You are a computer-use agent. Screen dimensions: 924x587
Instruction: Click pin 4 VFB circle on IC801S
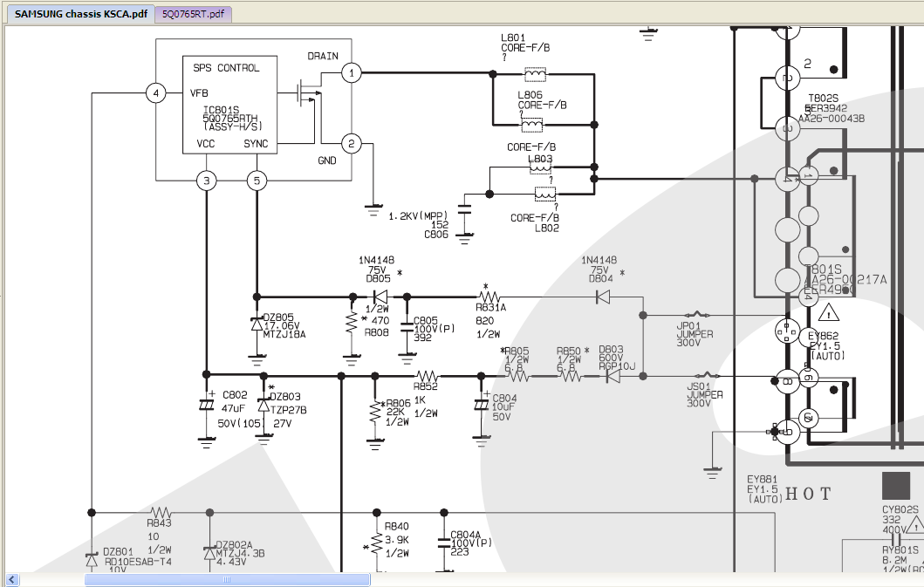click(156, 93)
